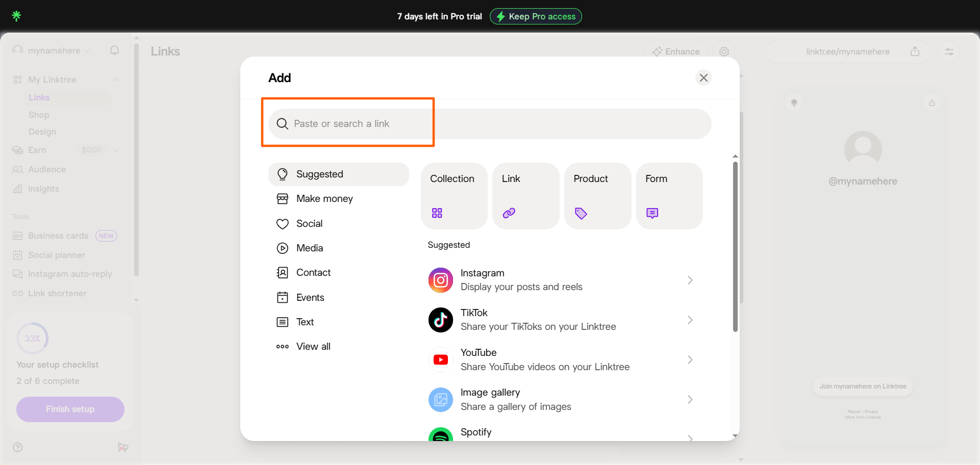The image size is (980, 465).
Task: Close the Add dialog
Action: tap(703, 77)
